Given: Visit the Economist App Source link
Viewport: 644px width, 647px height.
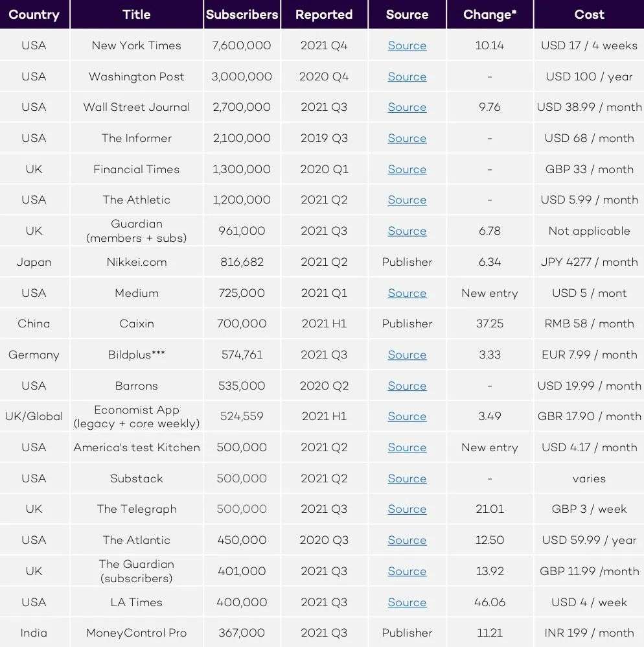Looking at the screenshot, I should tap(407, 417).
